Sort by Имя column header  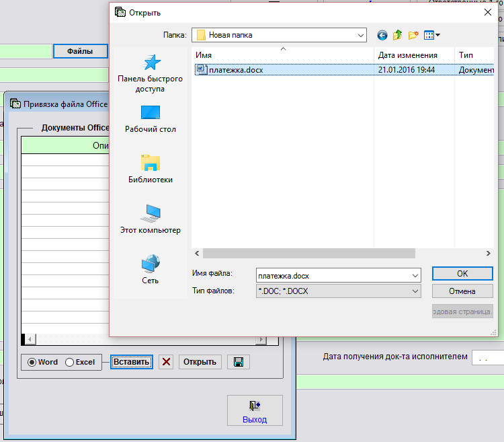[x=282, y=55]
